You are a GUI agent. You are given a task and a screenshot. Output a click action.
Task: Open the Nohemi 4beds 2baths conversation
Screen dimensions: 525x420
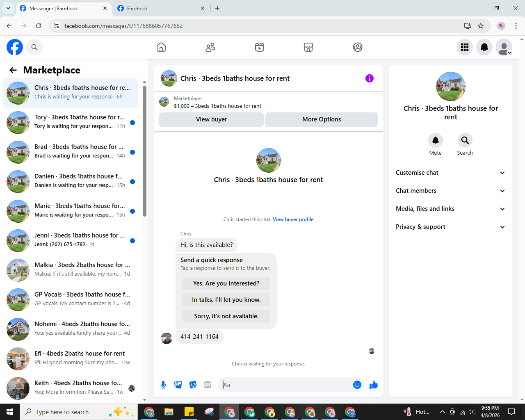click(71, 329)
